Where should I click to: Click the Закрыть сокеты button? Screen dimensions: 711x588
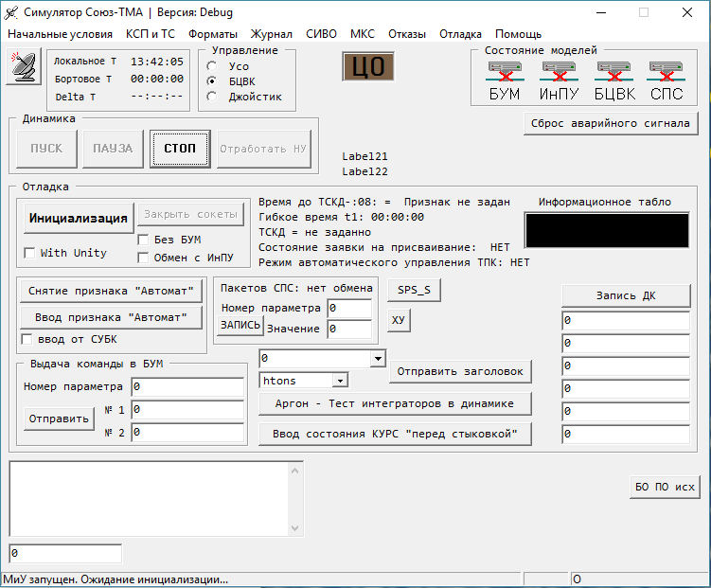point(190,214)
